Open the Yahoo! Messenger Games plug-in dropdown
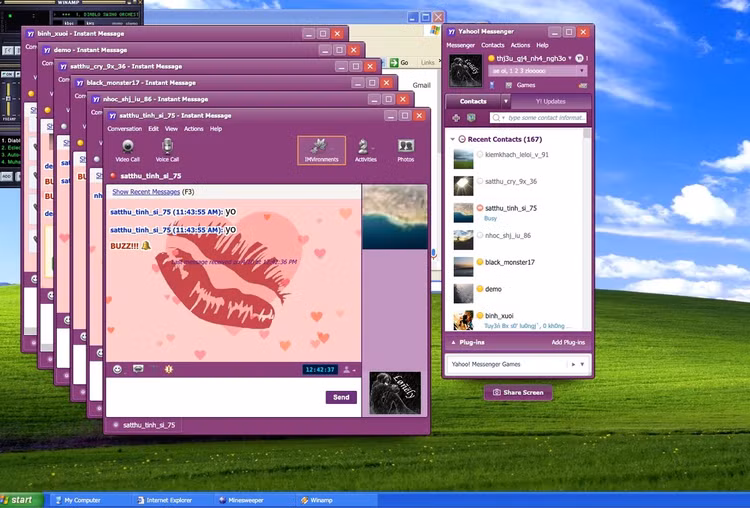 click(x=573, y=364)
